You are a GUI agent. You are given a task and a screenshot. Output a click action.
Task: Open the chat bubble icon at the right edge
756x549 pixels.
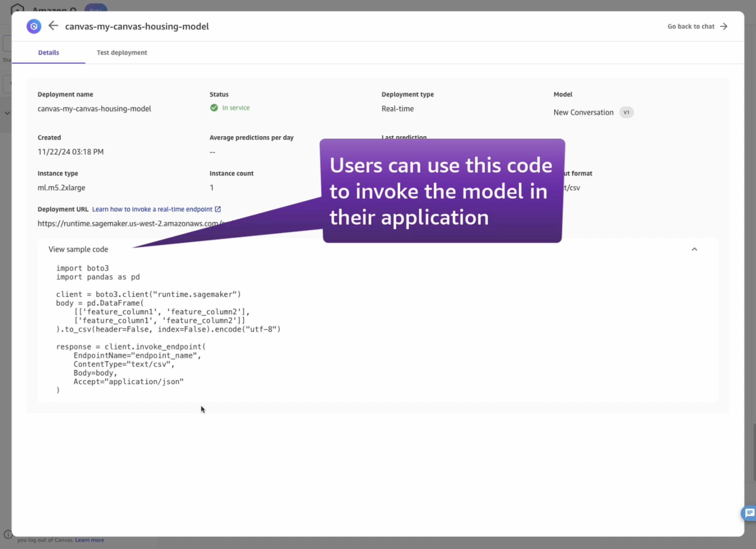pos(750,513)
